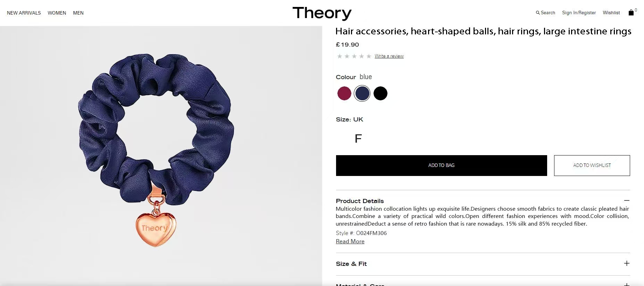
Task: Click the third rating star
Action: tap(354, 56)
